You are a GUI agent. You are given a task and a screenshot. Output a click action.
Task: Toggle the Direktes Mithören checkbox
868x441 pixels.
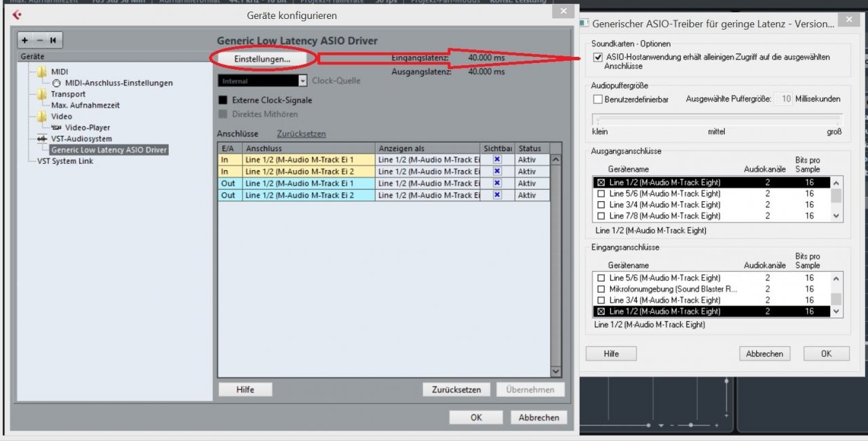point(223,114)
